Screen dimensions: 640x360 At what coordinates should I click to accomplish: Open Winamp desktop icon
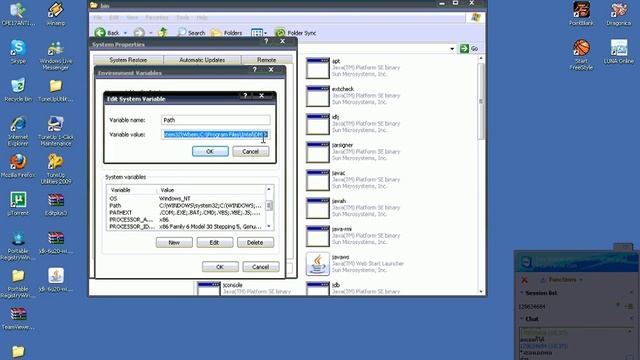coord(56,14)
